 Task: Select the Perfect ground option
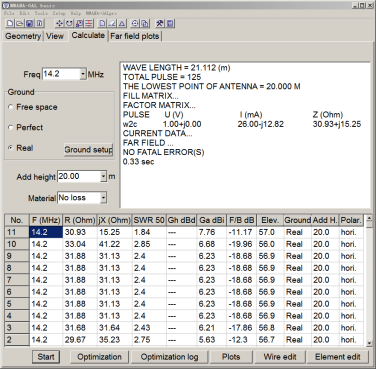(25, 127)
